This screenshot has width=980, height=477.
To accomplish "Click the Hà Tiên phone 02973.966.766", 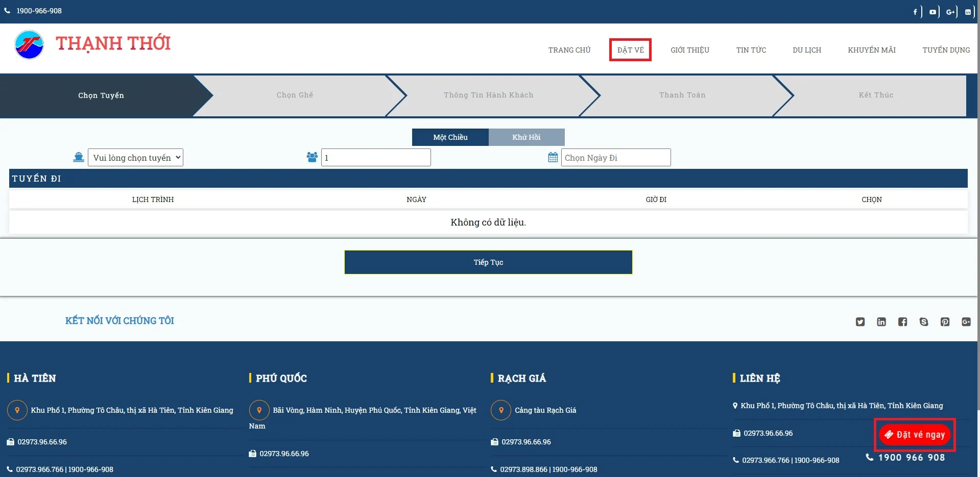I will point(39,469).
